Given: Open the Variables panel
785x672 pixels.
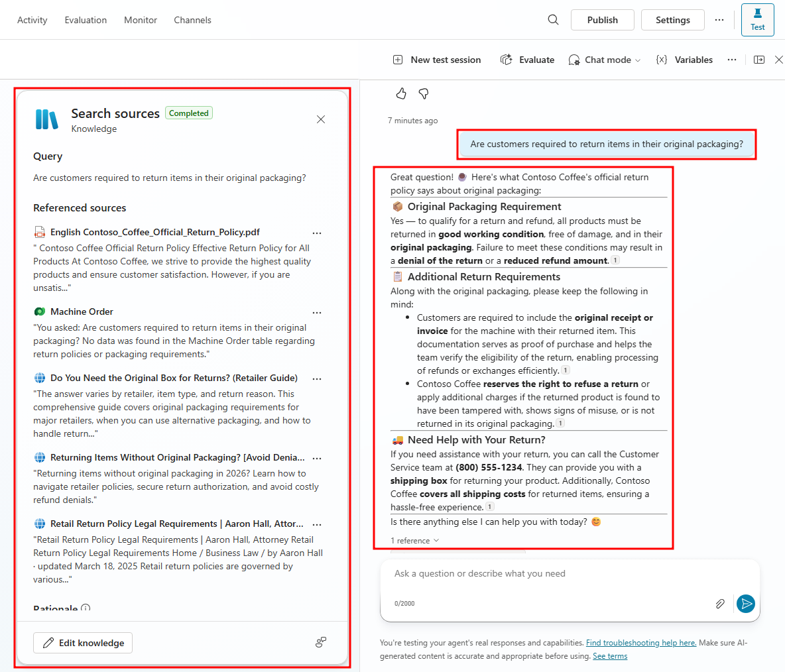Looking at the screenshot, I should [x=684, y=60].
